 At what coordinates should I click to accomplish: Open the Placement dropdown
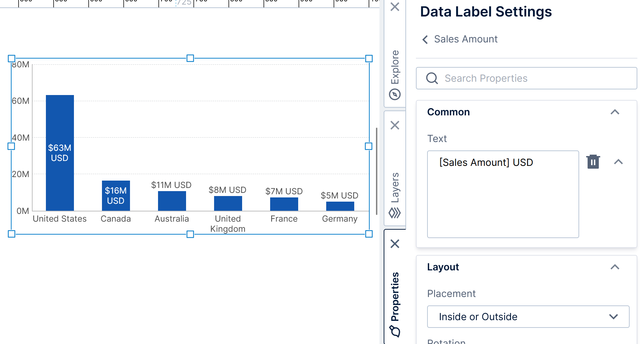528,317
